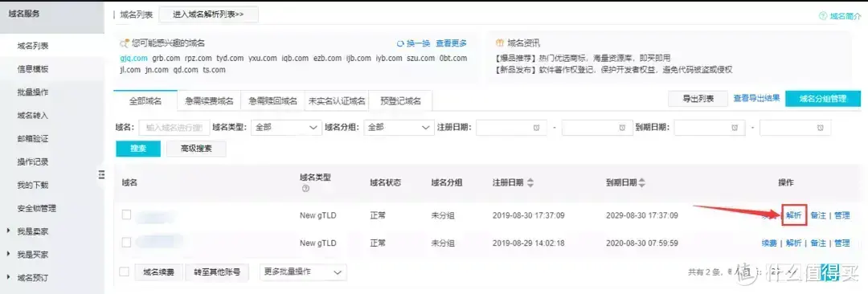Click the refresh icon next to 换一换
868x294 pixels.
pos(400,43)
